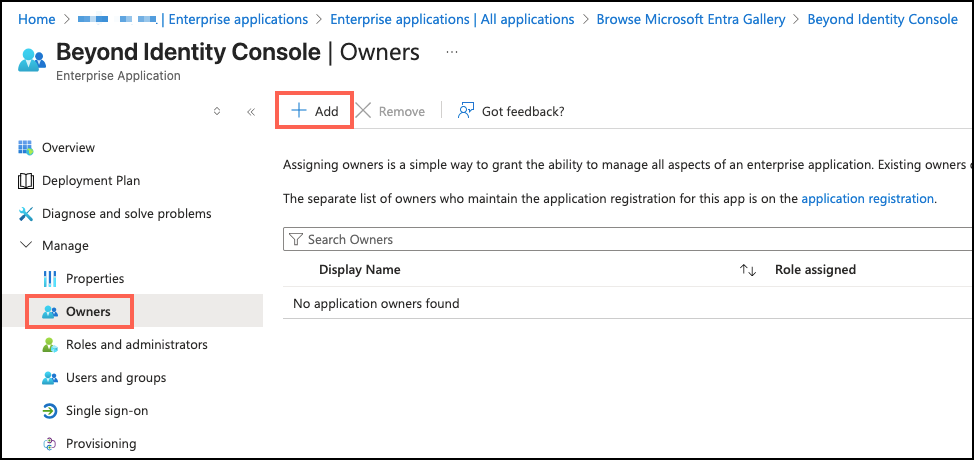
Task: Select Overview in the sidebar
Action: 68,148
